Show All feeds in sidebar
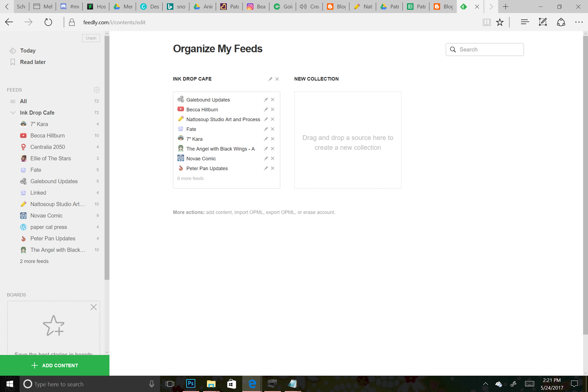Image resolution: width=588 pixels, height=392 pixels. pyautogui.click(x=24, y=101)
